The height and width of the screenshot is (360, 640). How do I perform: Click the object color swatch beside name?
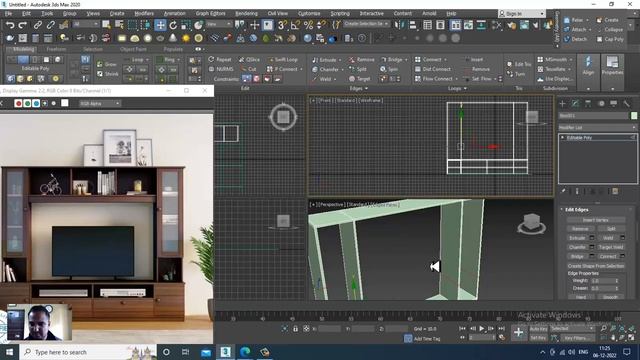633,116
